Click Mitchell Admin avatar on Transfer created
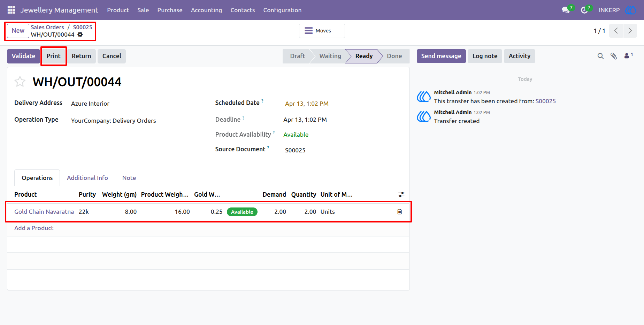644x325 pixels. [424, 116]
